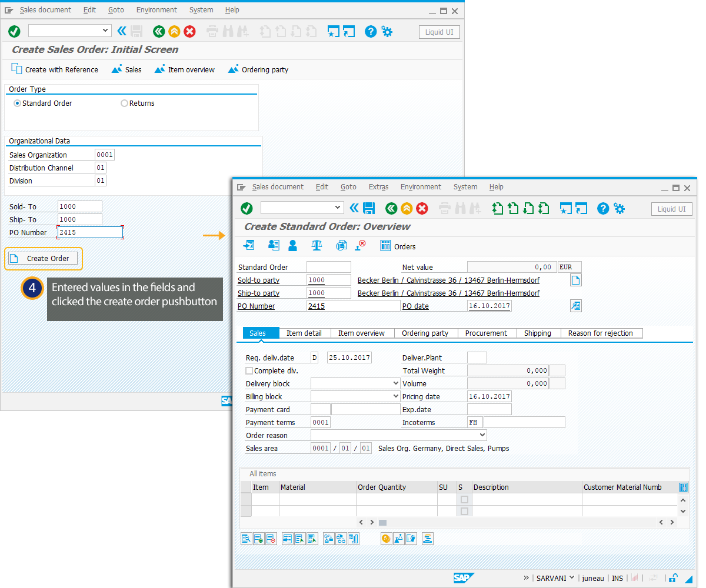Click yellow coin icon below items table
Image resolution: width=706 pixels, height=588 pixels.
(386, 538)
